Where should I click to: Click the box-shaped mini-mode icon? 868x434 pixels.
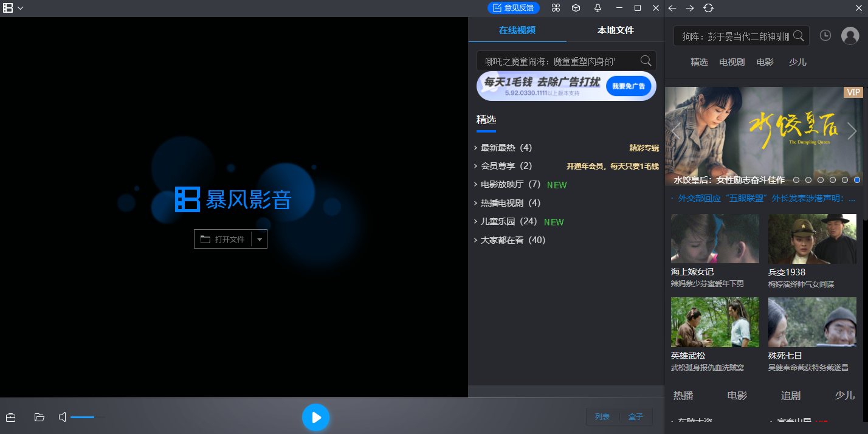tap(575, 8)
